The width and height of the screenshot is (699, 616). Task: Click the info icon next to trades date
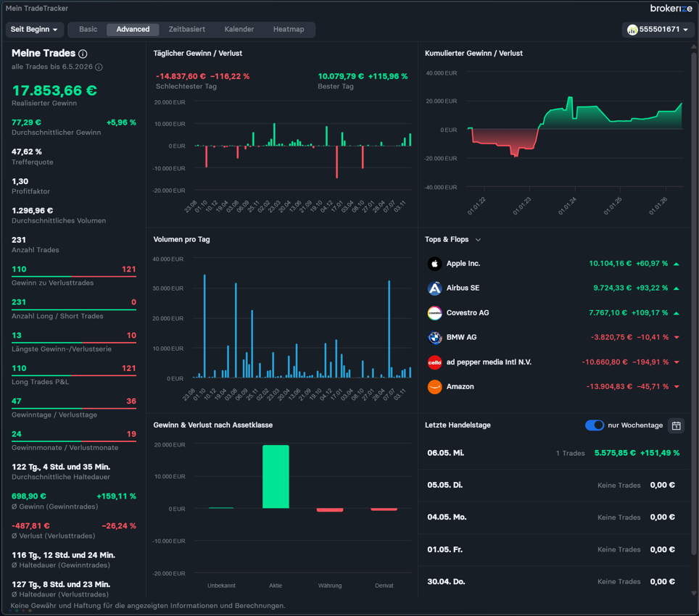(x=99, y=67)
